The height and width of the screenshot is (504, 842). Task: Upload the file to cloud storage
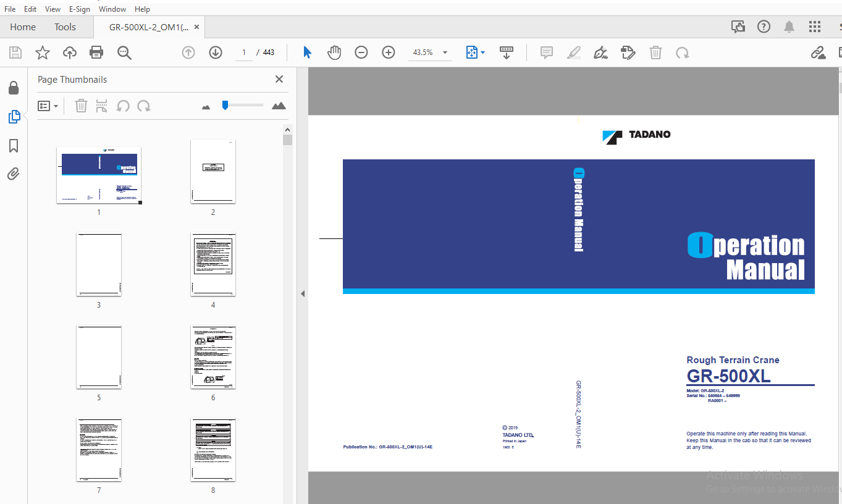coord(70,52)
